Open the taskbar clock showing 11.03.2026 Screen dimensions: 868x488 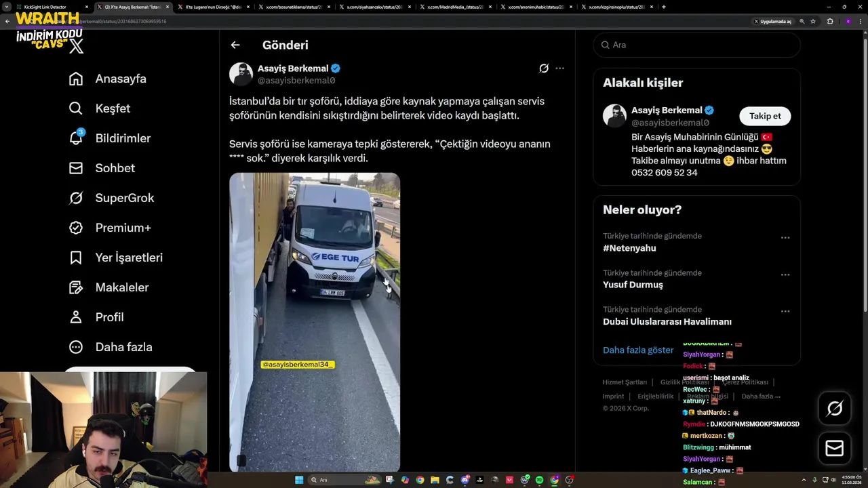point(851,480)
